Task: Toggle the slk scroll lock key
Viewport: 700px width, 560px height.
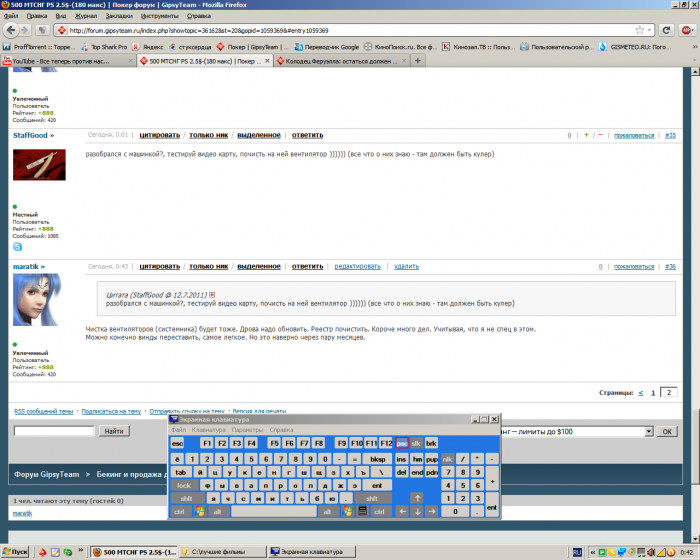Action: tap(416, 443)
